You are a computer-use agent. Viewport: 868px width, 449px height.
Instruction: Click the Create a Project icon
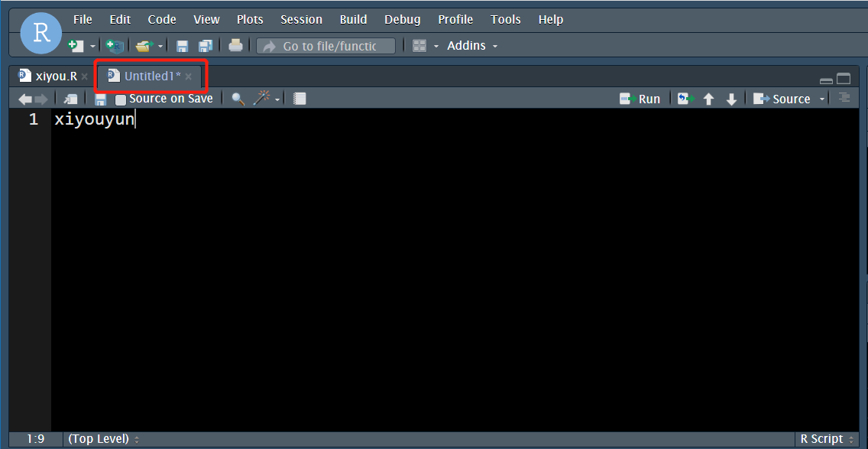(x=114, y=46)
